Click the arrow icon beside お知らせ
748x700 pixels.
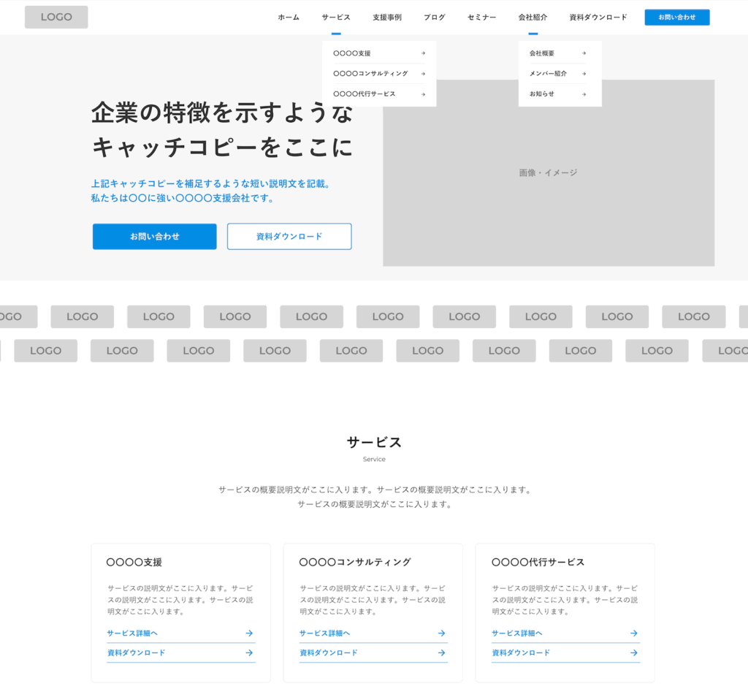tap(584, 94)
